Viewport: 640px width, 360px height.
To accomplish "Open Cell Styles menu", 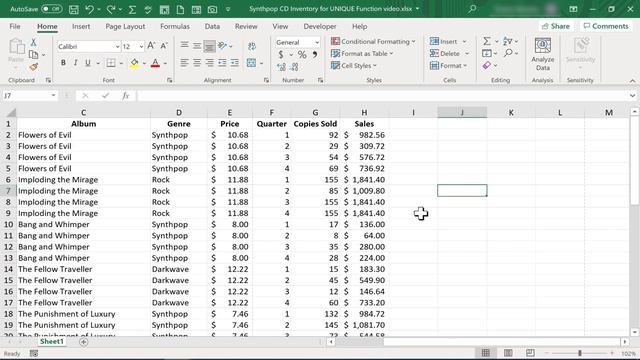I will coord(353,65).
